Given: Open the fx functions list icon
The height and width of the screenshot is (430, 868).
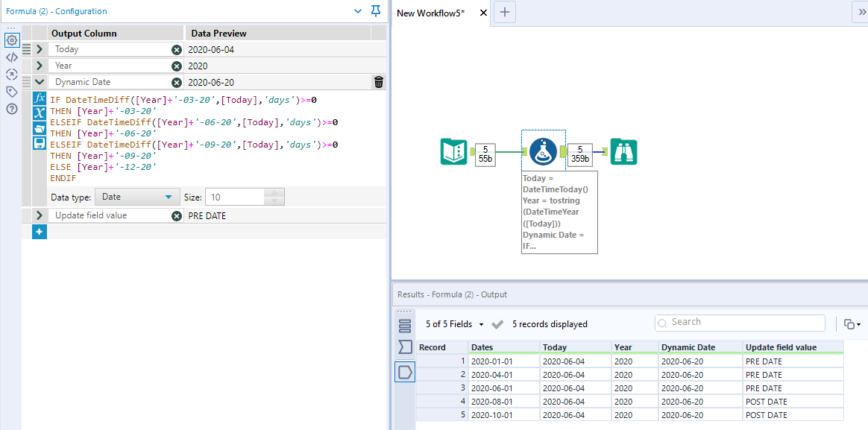Looking at the screenshot, I should tap(40, 98).
